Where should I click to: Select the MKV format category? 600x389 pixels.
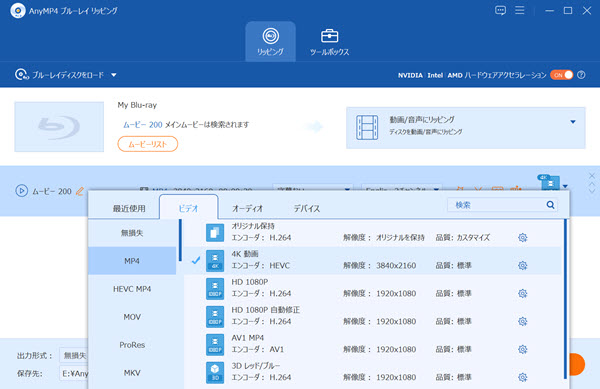132,373
